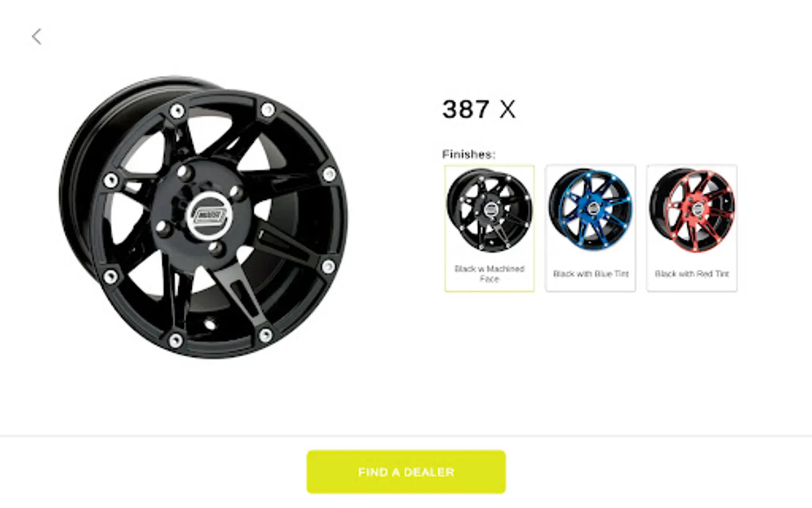Click the X in the 387 X title
Screen dimensions: 812x508
click(507, 110)
